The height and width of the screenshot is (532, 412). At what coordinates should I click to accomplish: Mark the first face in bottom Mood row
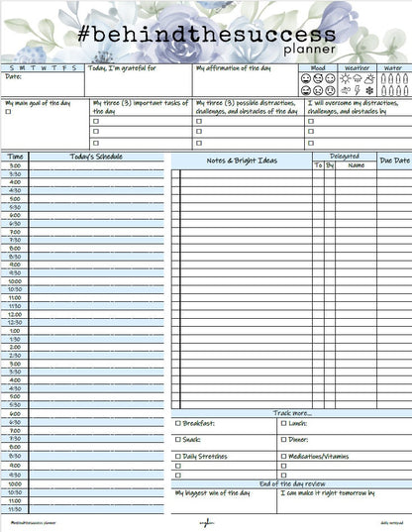[306, 90]
